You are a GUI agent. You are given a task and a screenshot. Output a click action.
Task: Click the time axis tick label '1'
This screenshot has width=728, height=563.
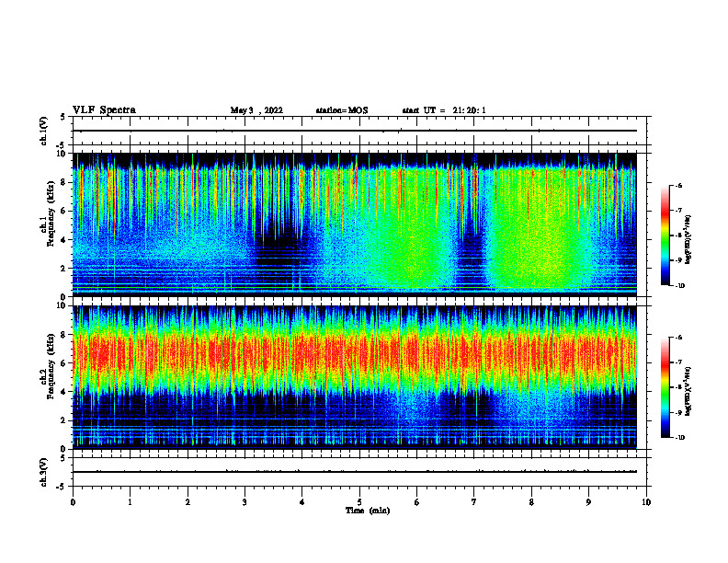point(130,502)
